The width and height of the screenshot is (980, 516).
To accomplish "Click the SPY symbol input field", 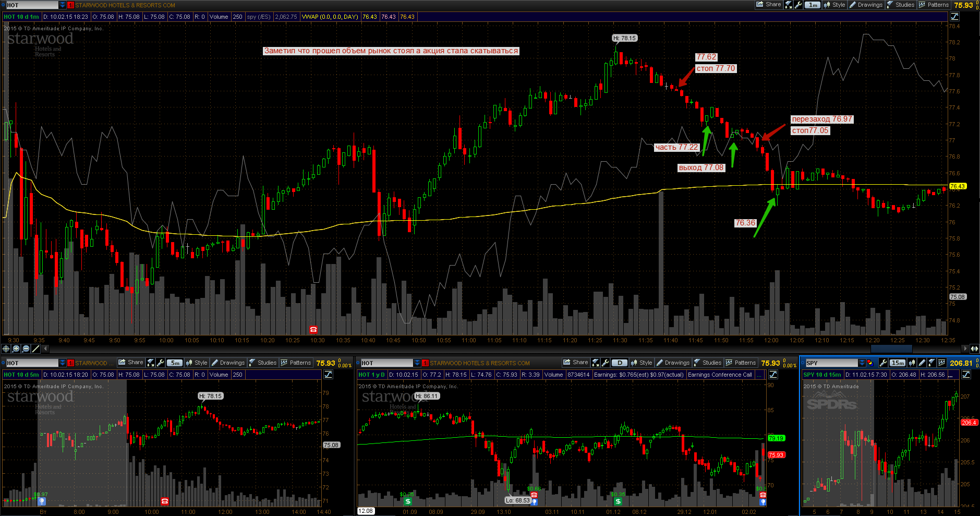I will (831, 363).
